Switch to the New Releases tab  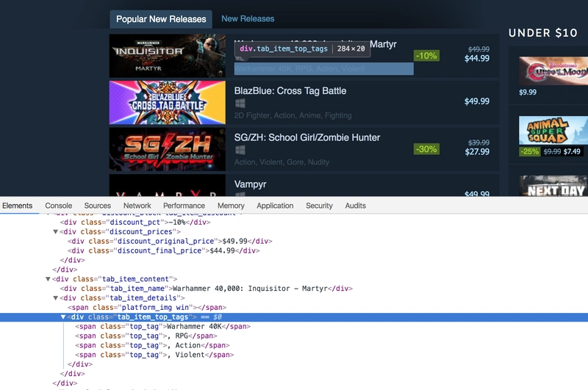coord(248,19)
